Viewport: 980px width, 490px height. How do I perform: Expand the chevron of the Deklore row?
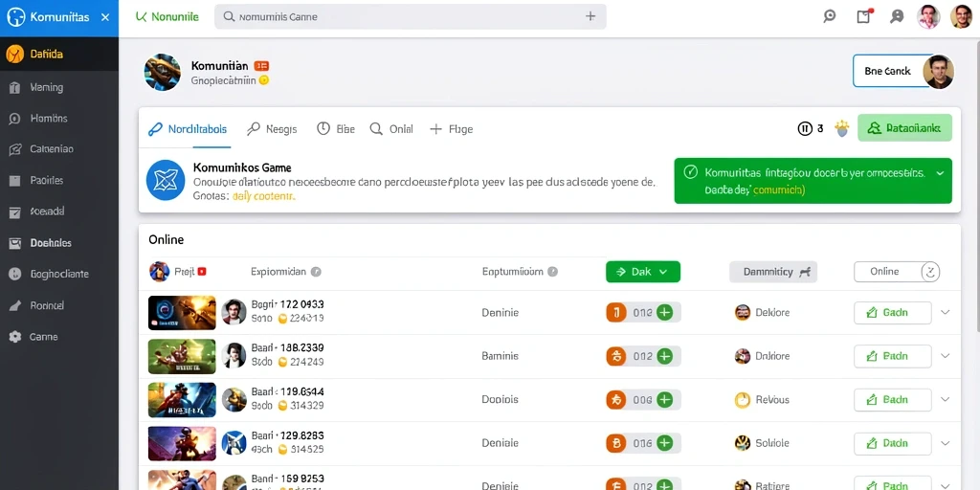pyautogui.click(x=945, y=313)
